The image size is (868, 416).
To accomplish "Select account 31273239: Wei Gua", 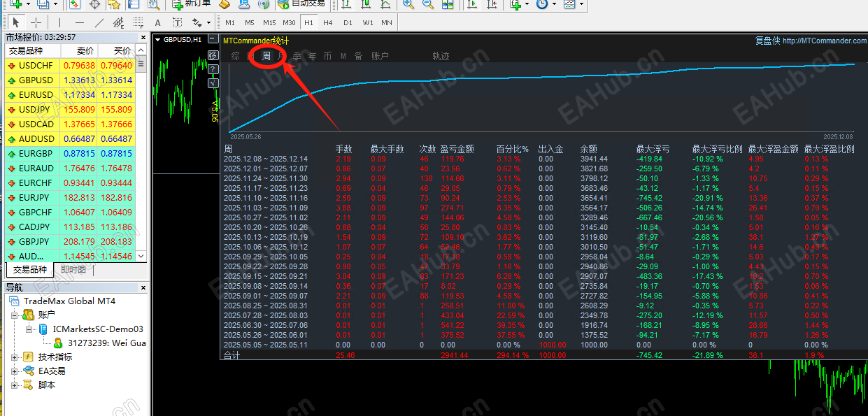I will pyautogui.click(x=100, y=343).
